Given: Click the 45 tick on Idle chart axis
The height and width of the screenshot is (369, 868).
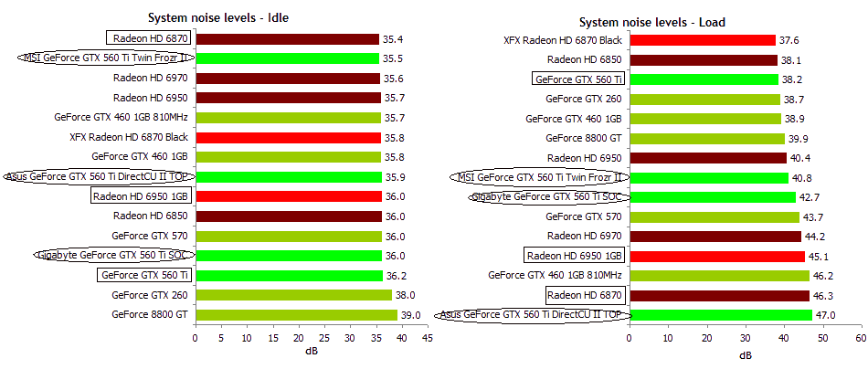Looking at the screenshot, I should tap(428, 336).
